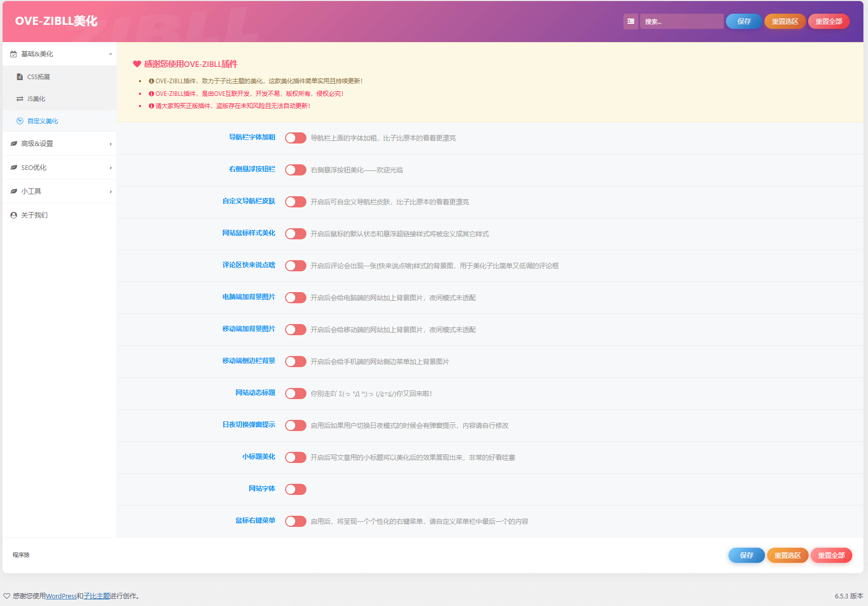This screenshot has height=606, width=868.
Task: Select the 自定义美化 submenu item
Action: click(60, 121)
